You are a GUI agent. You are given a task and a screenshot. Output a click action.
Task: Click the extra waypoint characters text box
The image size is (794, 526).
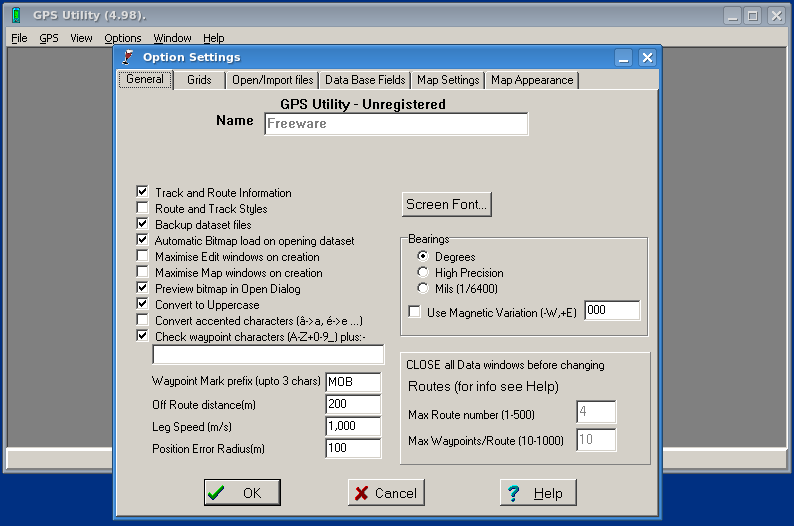tap(268, 354)
